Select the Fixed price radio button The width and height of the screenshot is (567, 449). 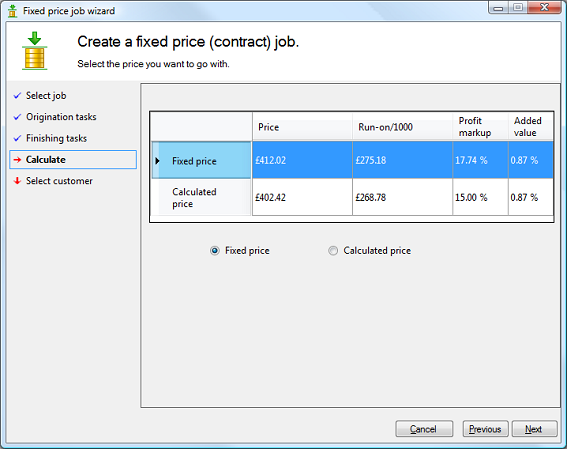[x=214, y=251]
